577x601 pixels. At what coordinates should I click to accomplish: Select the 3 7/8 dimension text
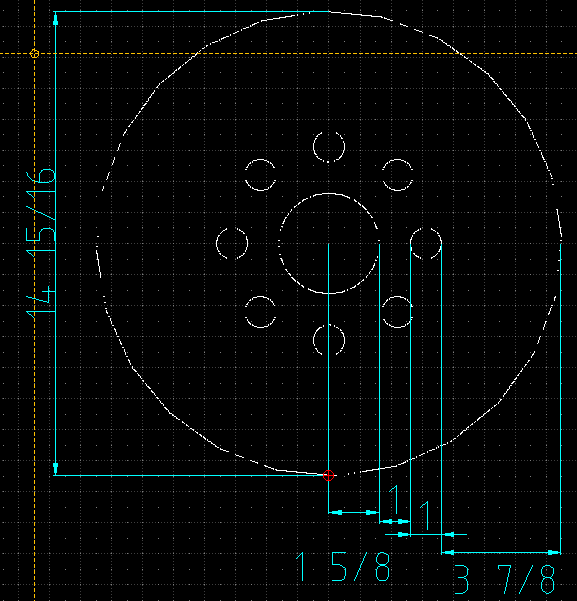(x=504, y=579)
